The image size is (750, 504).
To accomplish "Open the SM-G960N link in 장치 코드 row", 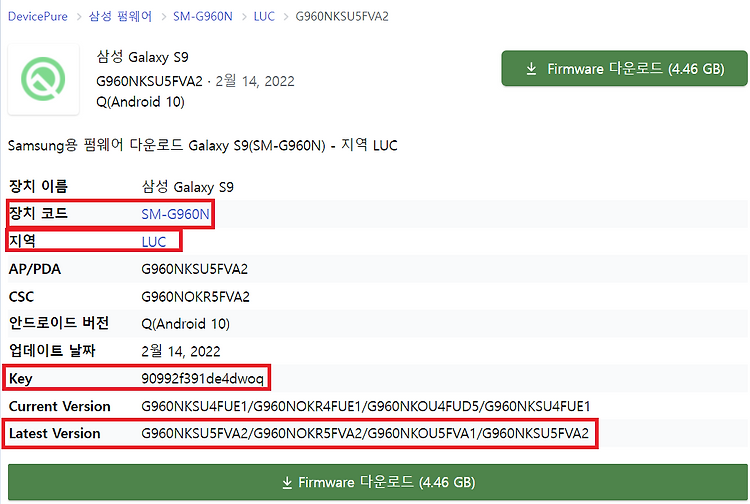I will point(175,214).
